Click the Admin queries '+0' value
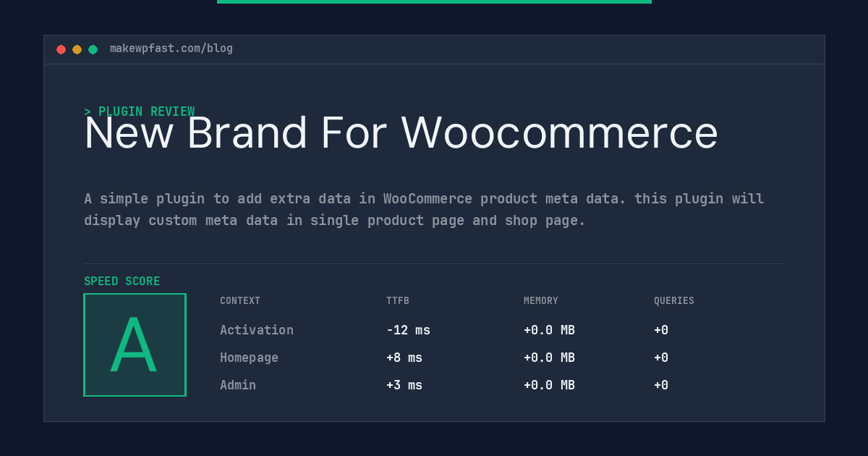Screen dimensions: 868x456 661,385
